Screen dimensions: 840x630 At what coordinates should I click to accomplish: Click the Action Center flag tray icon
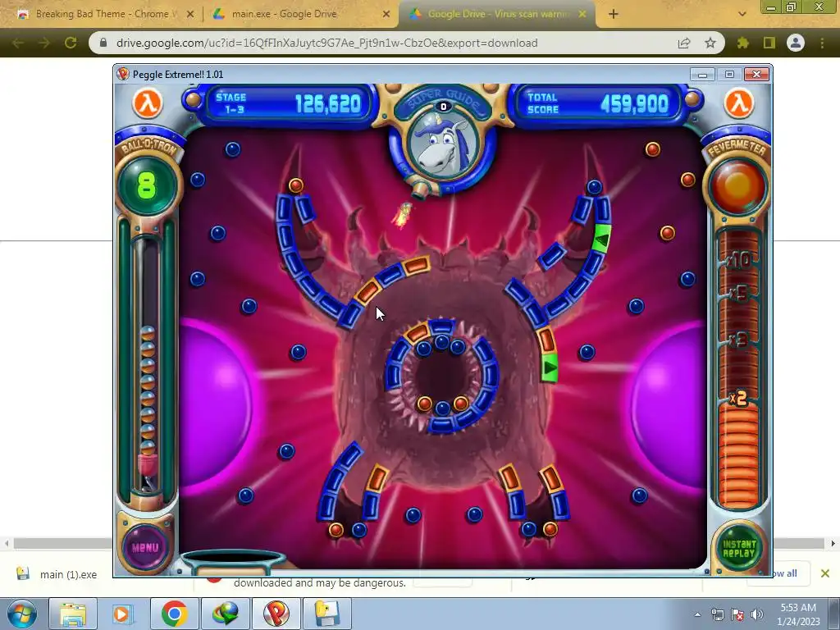[x=737, y=614]
